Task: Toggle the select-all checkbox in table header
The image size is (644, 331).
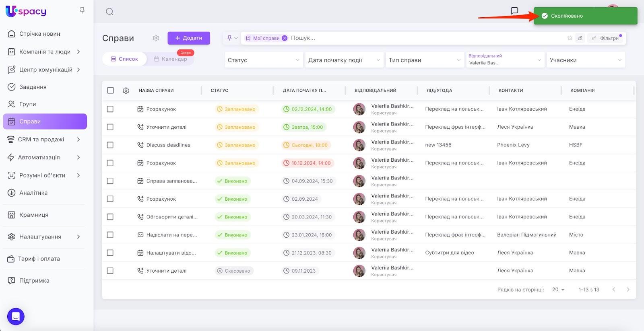Action: [110, 90]
